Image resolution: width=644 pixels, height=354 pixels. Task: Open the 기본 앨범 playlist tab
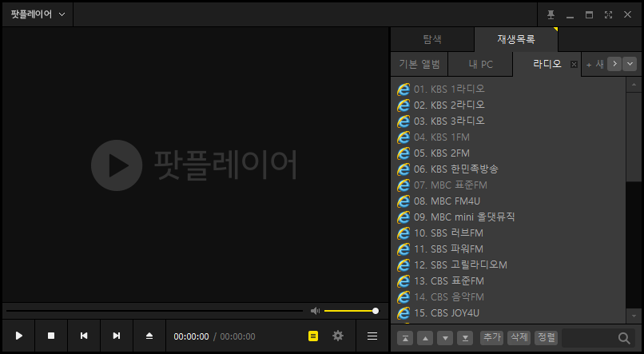point(419,64)
